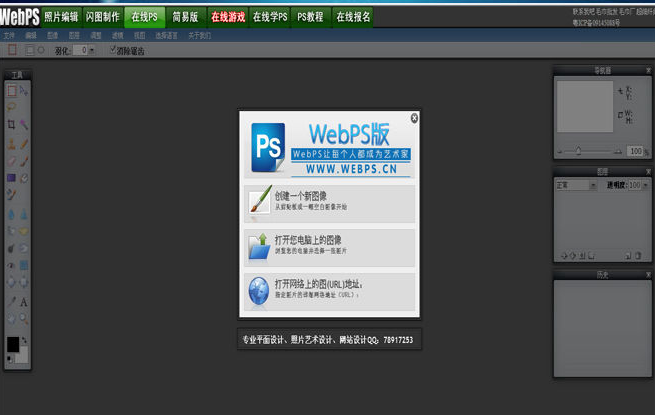Screen dimensions: 655x415
Task: Click the WWW.WEBPS.CN link in dialog
Action: (x=351, y=169)
